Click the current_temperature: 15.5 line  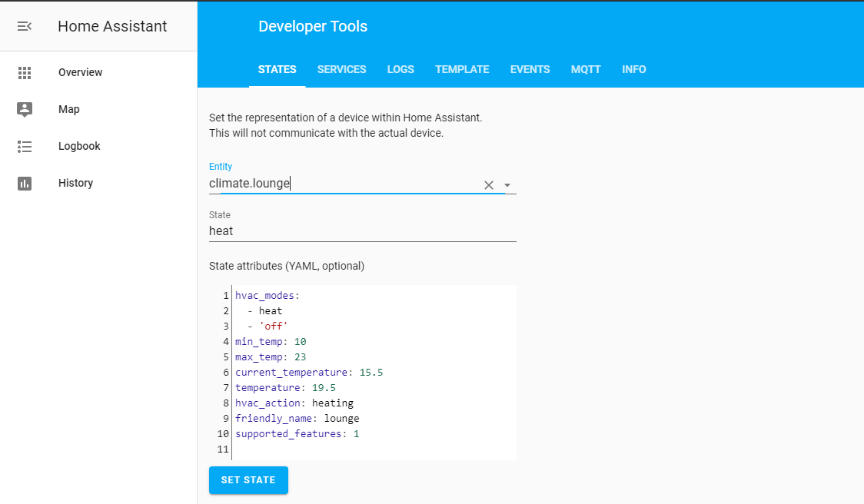point(309,373)
